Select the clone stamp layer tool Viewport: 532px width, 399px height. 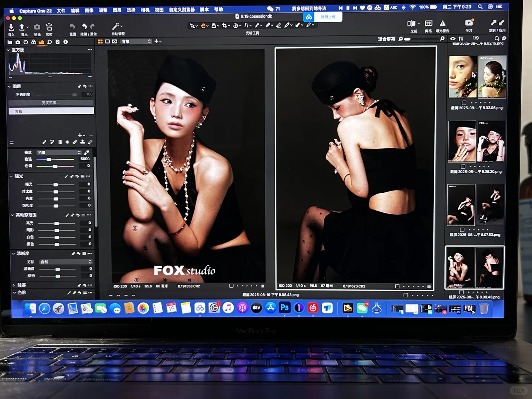coord(83,142)
